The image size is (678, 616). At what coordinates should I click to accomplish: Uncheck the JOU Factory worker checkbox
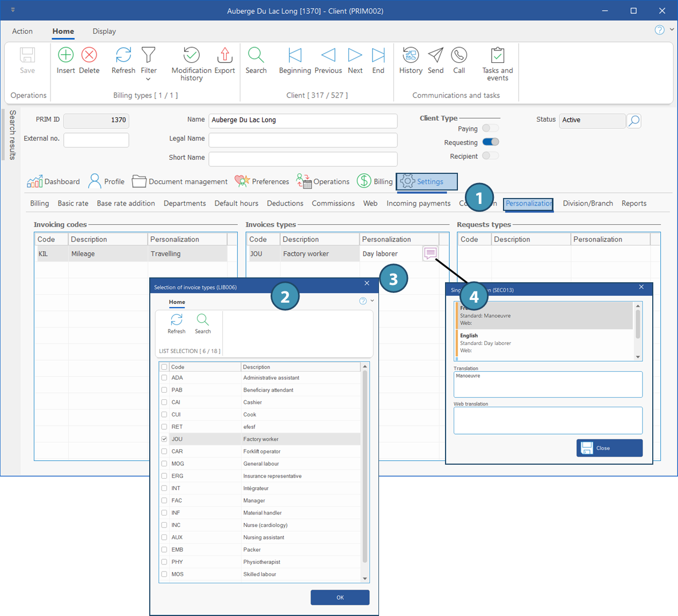(164, 439)
